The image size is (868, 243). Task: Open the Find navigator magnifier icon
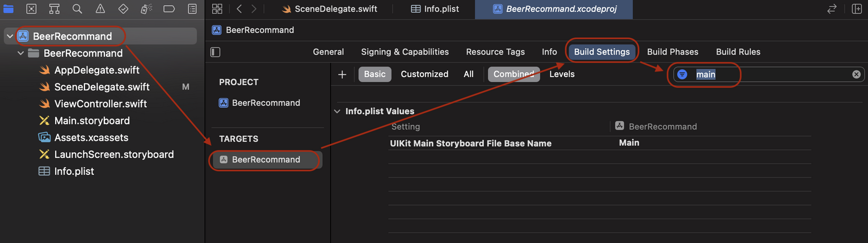tap(77, 9)
